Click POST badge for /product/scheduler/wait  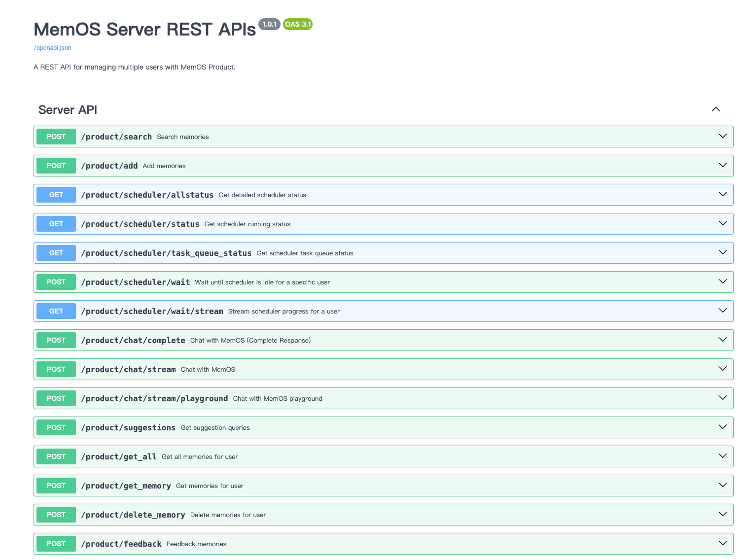(56, 282)
